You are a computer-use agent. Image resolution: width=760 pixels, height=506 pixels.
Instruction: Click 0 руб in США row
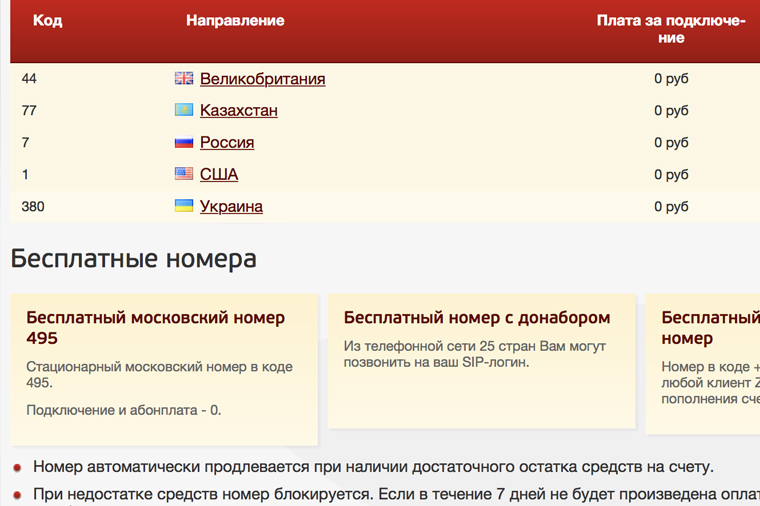[671, 174]
